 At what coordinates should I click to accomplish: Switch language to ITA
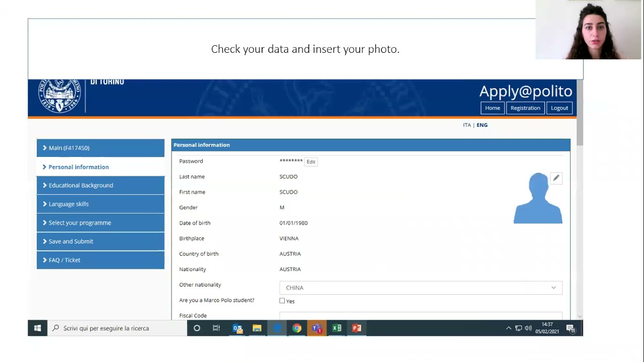[467, 125]
